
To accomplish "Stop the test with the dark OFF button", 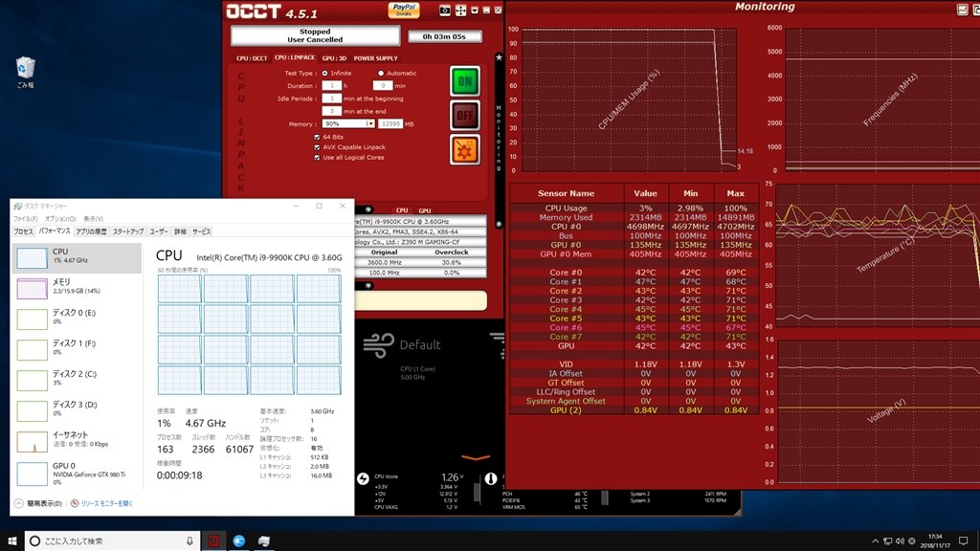I will point(465,116).
